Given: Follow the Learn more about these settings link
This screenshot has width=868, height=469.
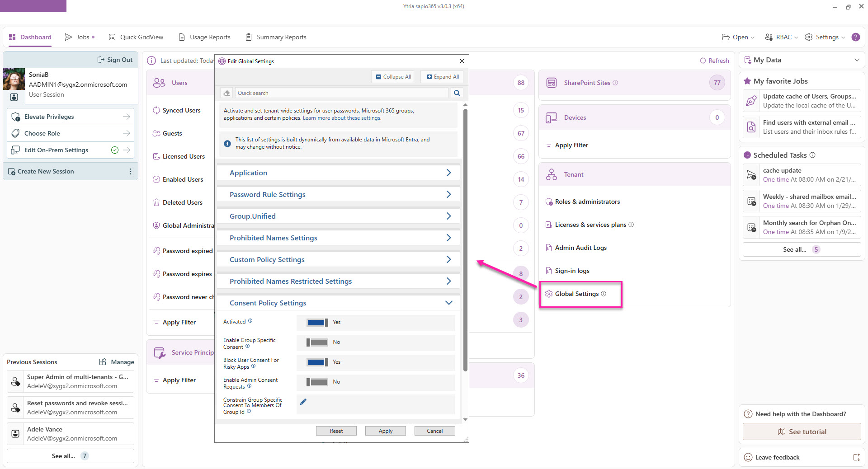Looking at the screenshot, I should [x=342, y=118].
